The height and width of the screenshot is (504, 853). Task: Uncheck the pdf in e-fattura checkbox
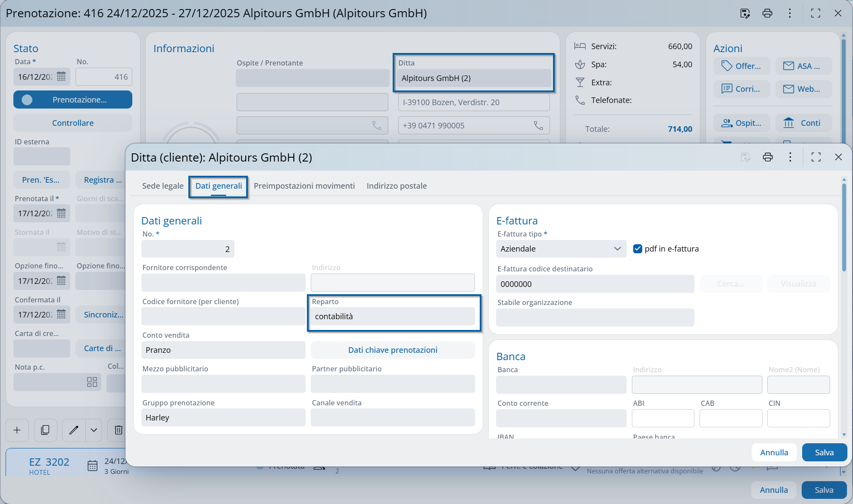(637, 249)
